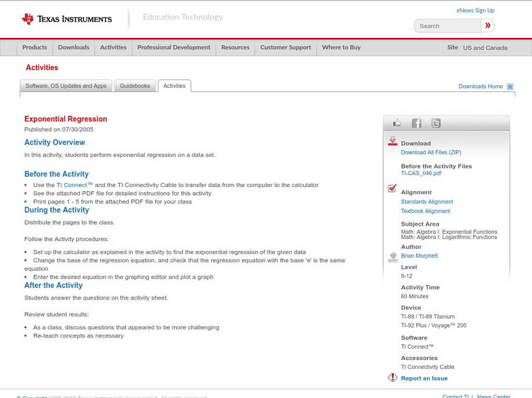Click 'TI Connectivity Cable' accessory text
This screenshot has width=532, height=398.
click(x=428, y=367)
